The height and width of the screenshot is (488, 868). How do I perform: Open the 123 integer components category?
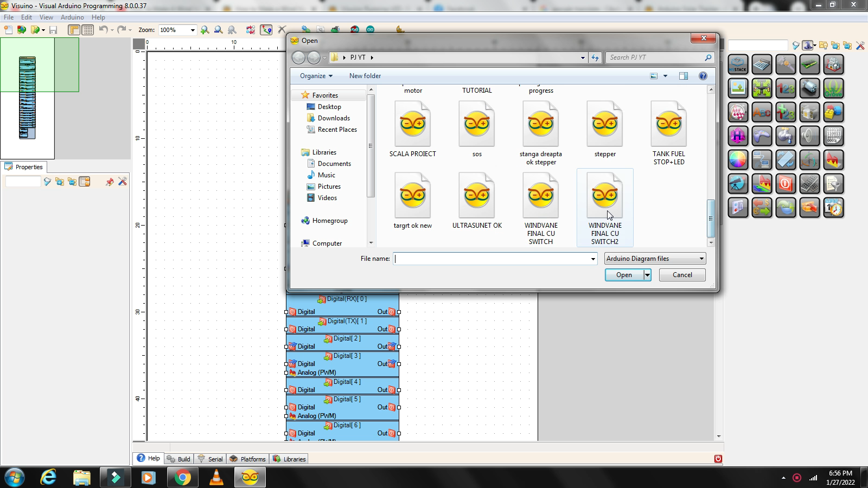point(786,89)
